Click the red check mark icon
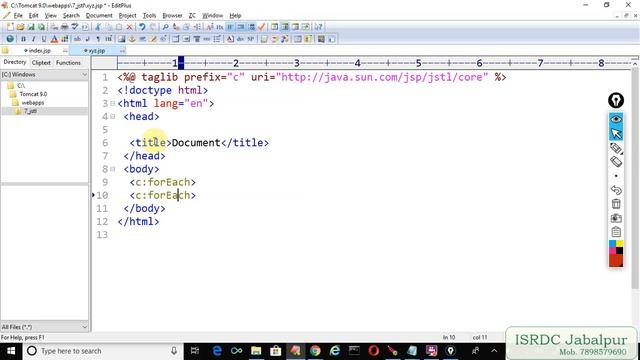Viewport: 640px width, 360px height. coord(262,27)
